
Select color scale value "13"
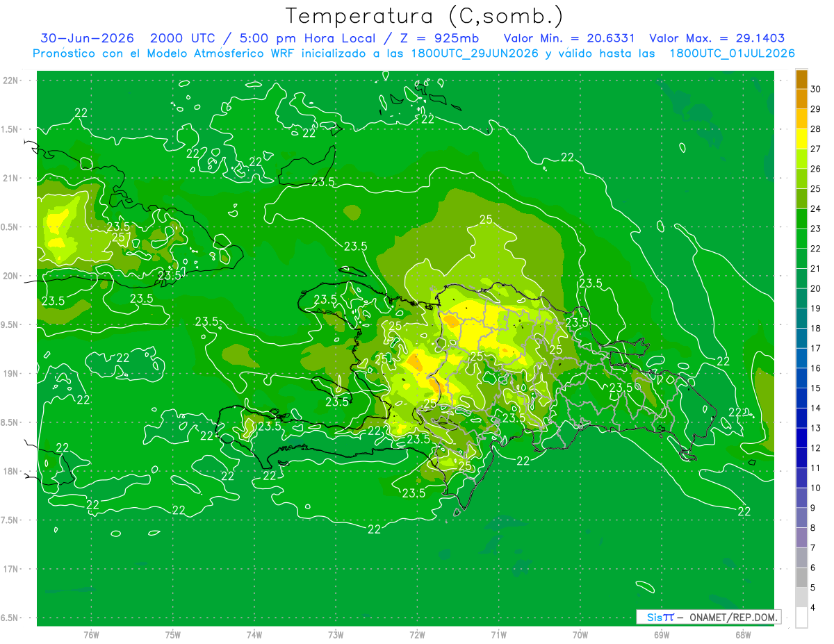click(x=815, y=428)
